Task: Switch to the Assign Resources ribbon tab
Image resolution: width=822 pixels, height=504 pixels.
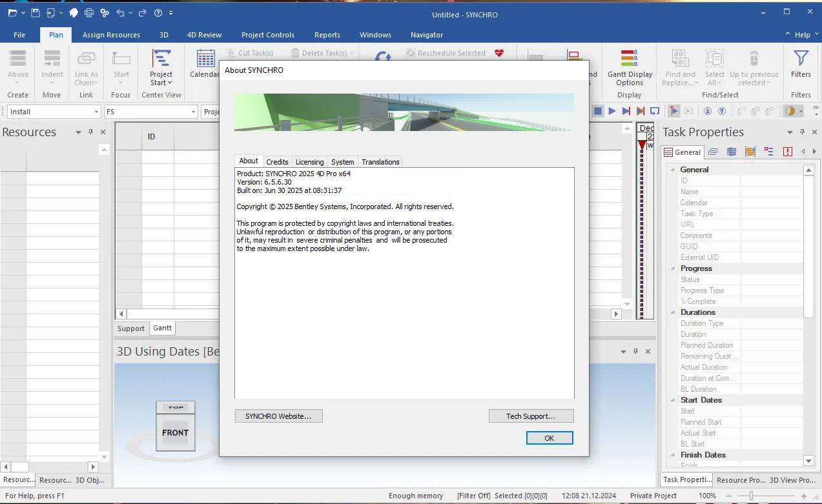Action: tap(111, 35)
